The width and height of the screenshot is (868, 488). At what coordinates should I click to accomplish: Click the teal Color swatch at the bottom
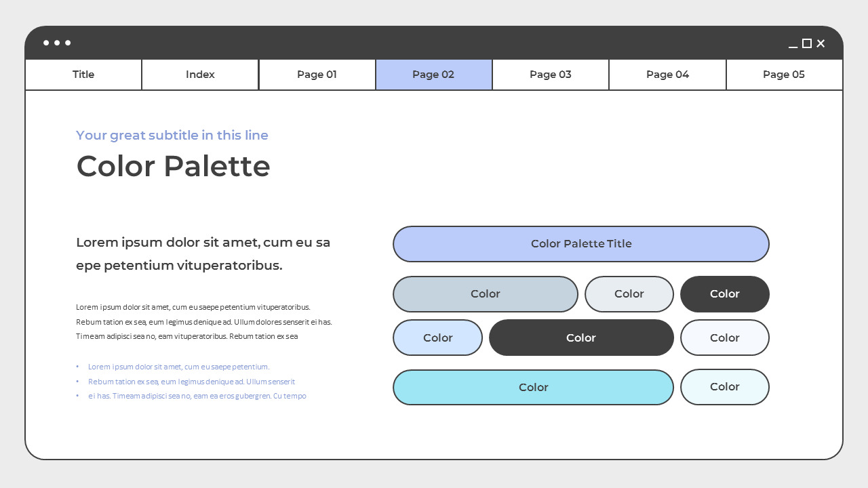click(x=533, y=387)
